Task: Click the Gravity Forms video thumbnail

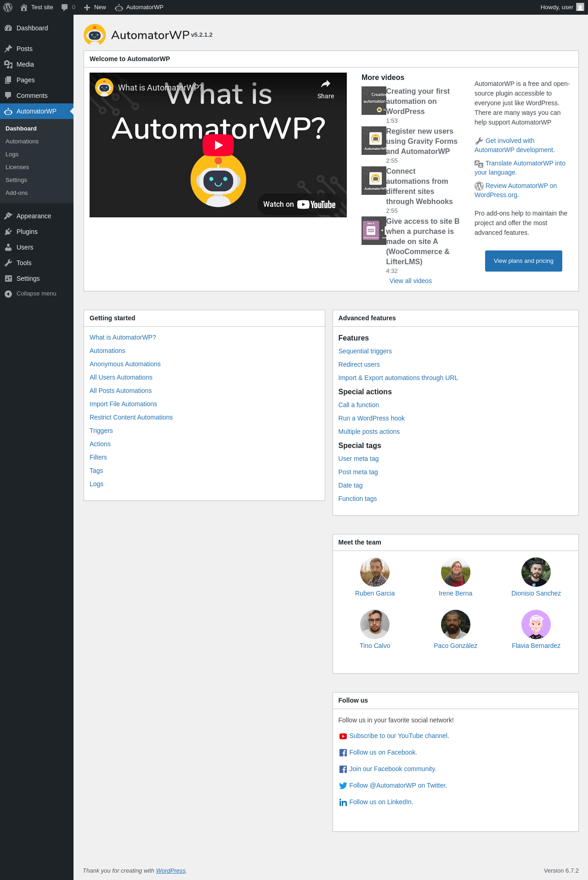Action: click(x=374, y=141)
